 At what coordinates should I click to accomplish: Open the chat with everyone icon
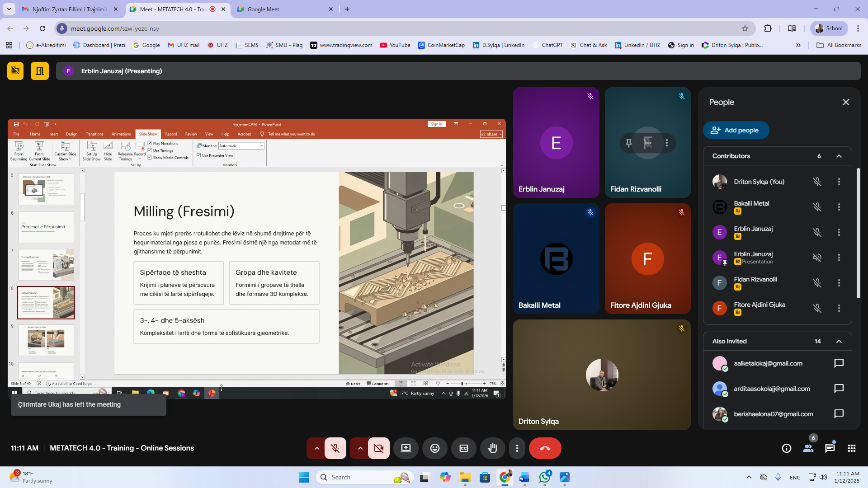click(830, 448)
